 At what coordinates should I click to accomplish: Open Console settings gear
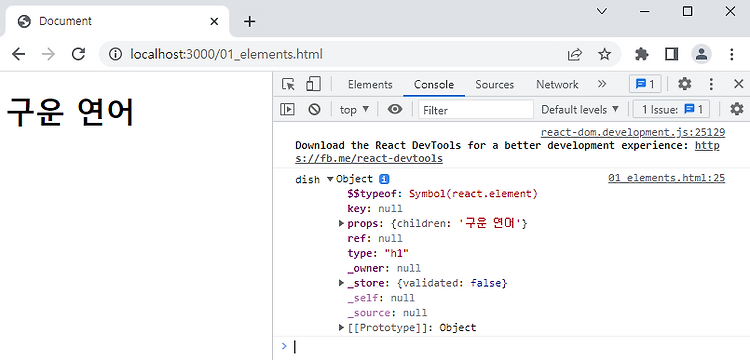point(737,109)
